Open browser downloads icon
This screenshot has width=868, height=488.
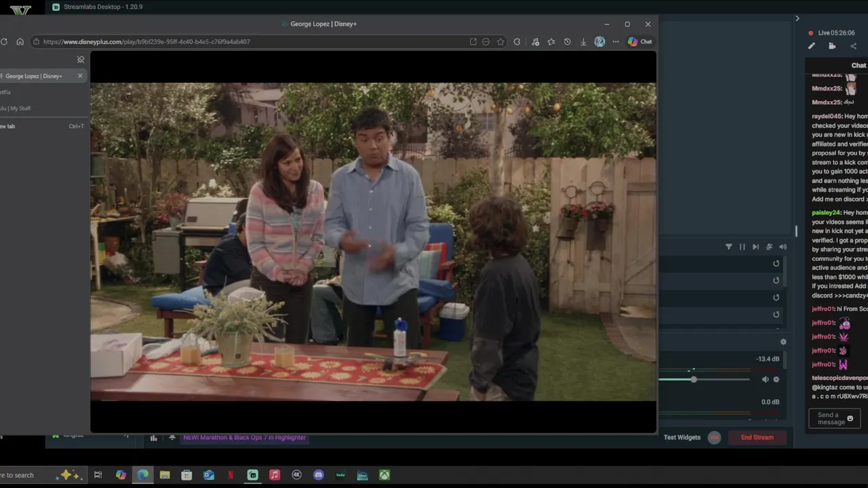(583, 41)
